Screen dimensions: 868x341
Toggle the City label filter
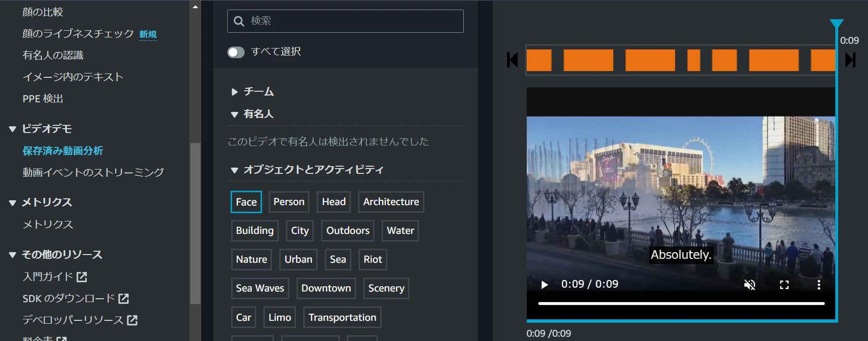300,231
